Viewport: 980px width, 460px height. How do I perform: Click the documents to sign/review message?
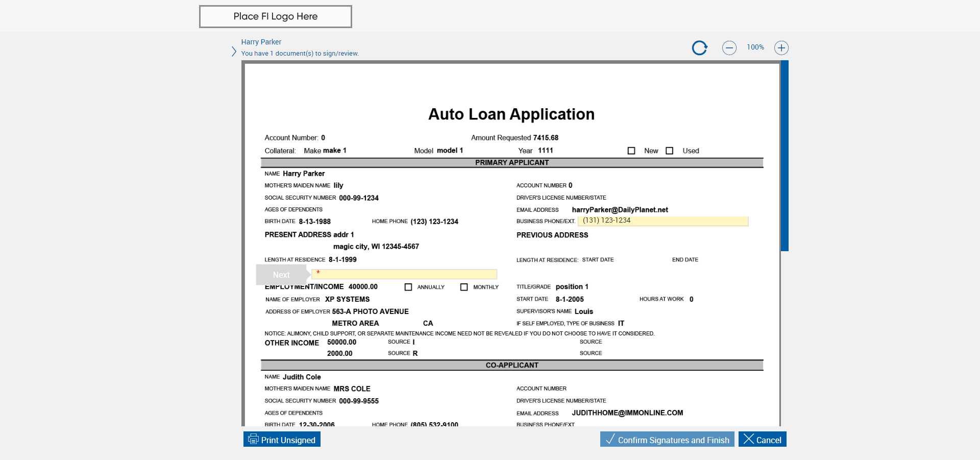[300, 54]
